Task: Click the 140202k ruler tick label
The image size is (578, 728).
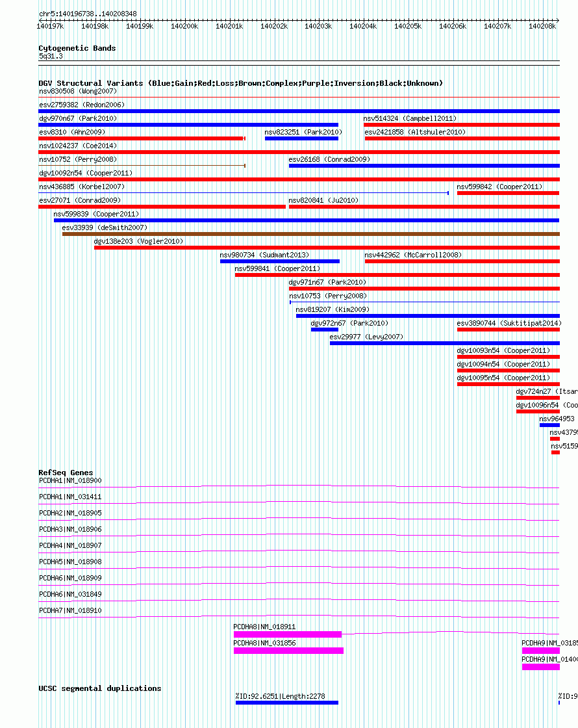Action: point(274,27)
